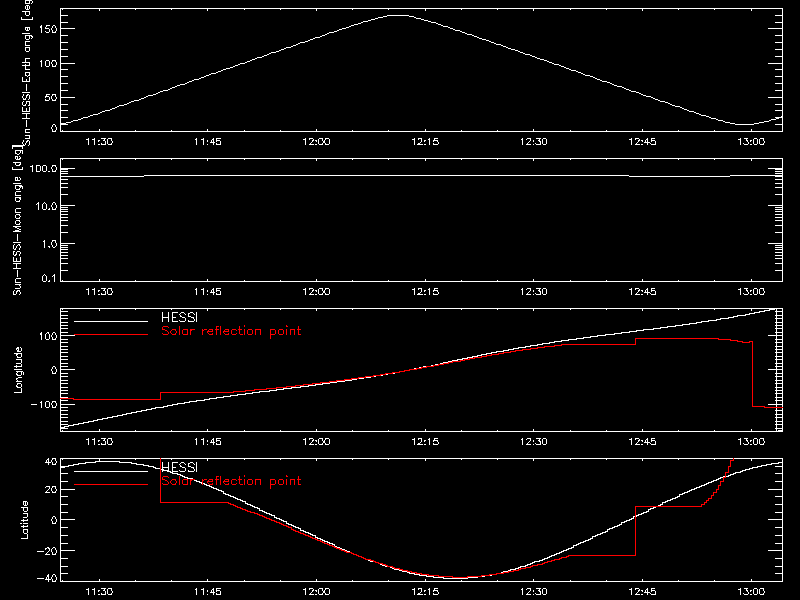800x600 pixels.
Task: Click 100 tick on Sun-HESSI-Earth angle axis
Action: (x=47, y=63)
